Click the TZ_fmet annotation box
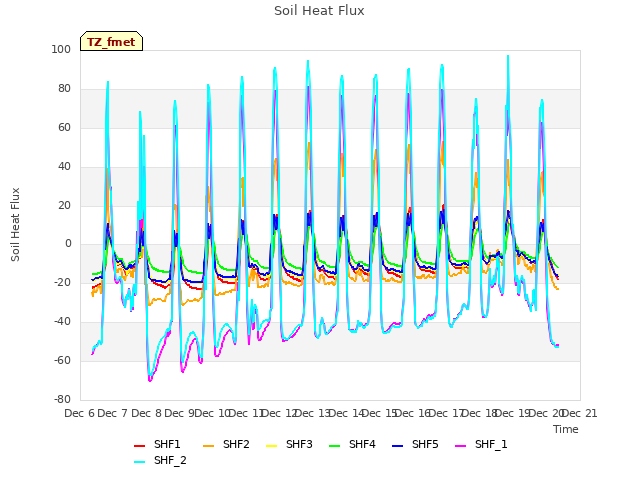 [111, 41]
